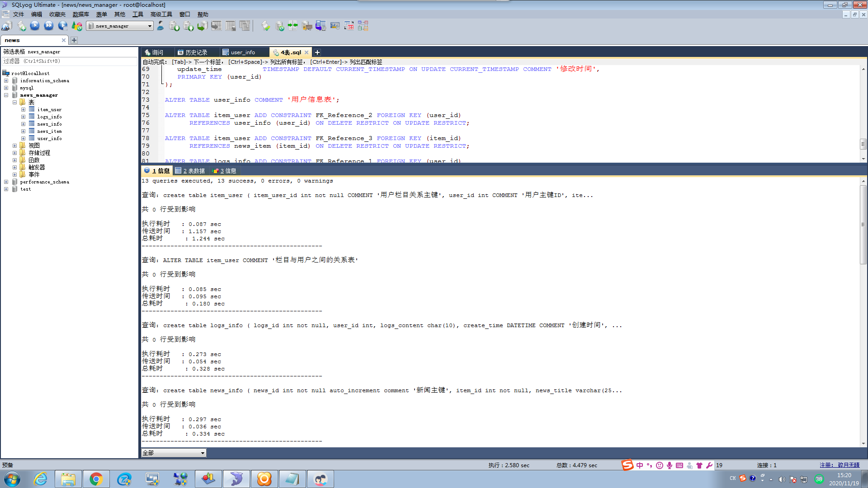
Task: Click the new connection toolbar icon
Action: pos(7,26)
